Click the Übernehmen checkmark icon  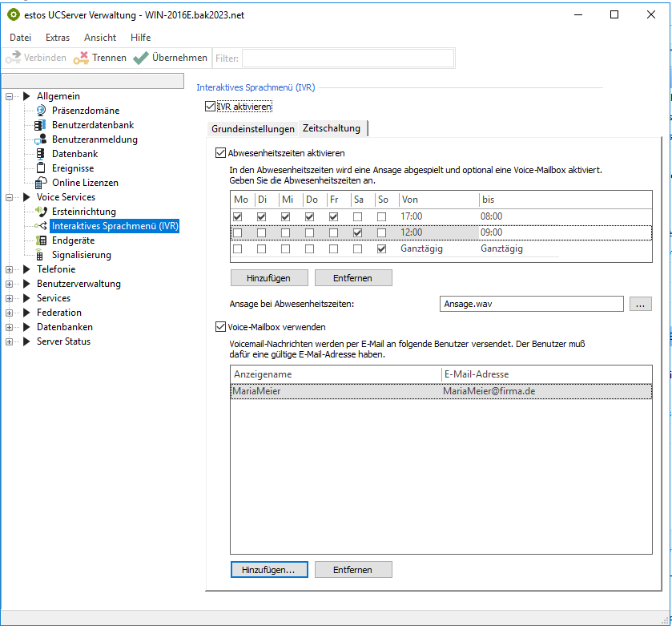[x=141, y=57]
